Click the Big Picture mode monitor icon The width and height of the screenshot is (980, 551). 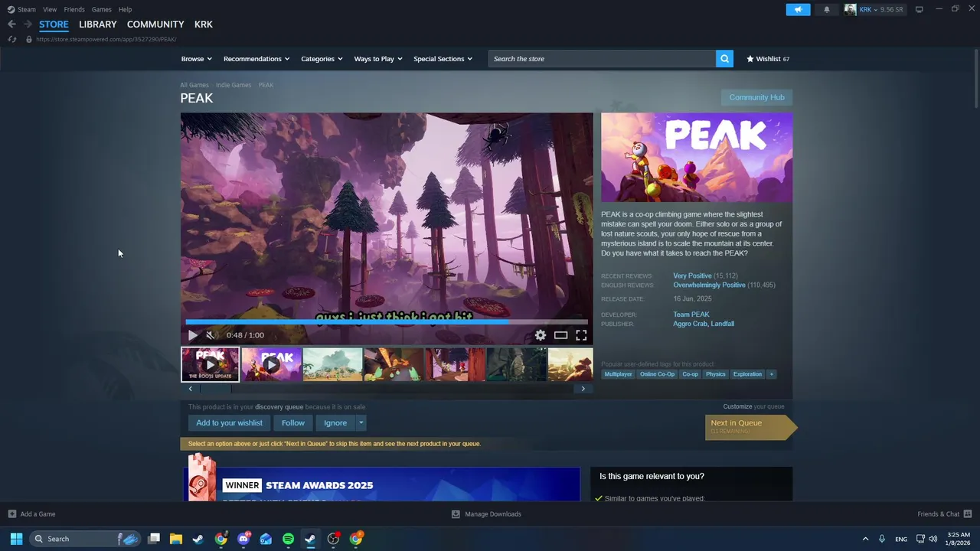pos(919,9)
